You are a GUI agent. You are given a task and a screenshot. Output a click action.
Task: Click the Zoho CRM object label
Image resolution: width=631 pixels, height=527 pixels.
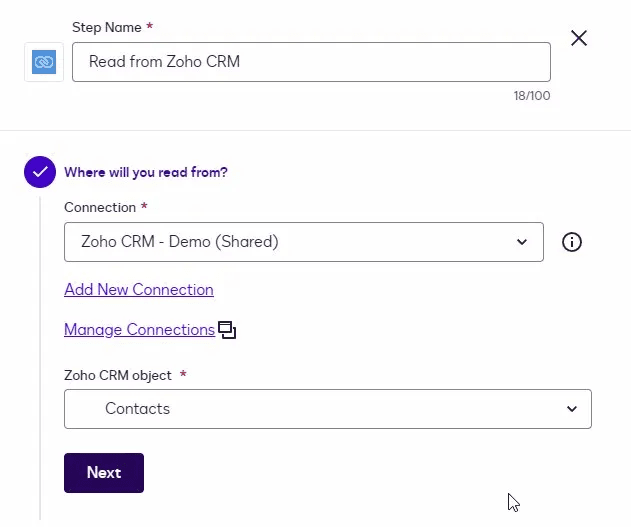click(118, 375)
